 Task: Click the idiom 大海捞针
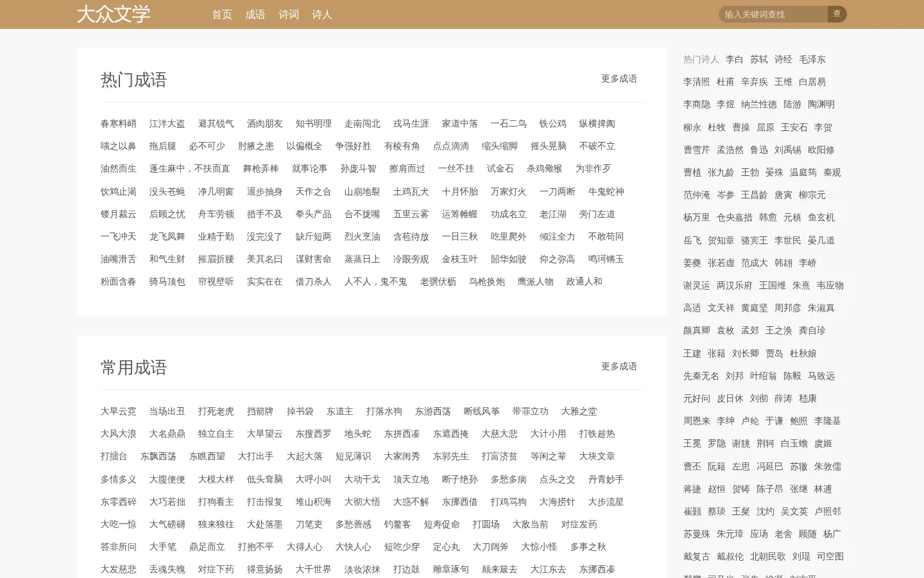coord(558,502)
